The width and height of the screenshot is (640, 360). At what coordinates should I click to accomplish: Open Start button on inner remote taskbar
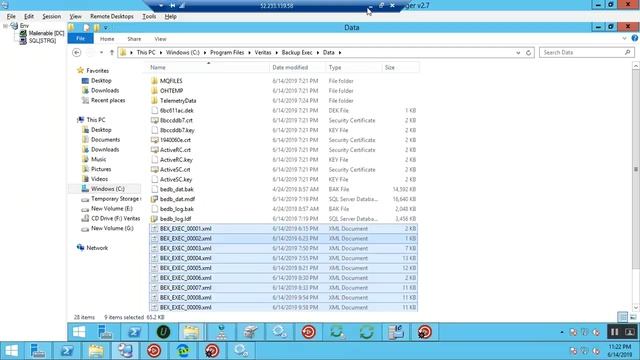pos(79,332)
